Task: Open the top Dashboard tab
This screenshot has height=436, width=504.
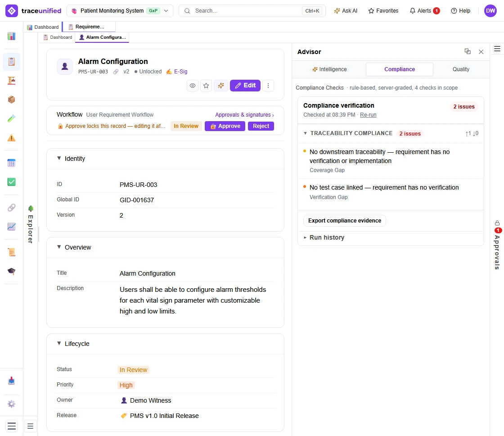Action: point(43,27)
